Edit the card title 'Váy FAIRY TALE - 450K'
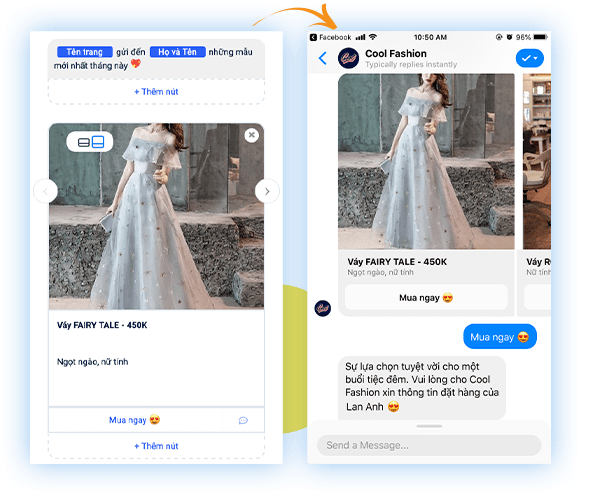This screenshot has width=603, height=496. pos(102,325)
